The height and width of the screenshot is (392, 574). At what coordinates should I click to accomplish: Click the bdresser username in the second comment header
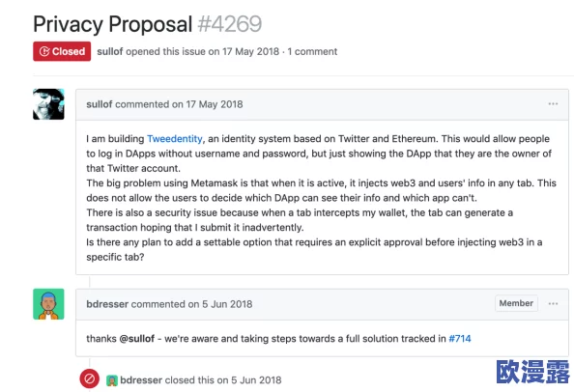pyautogui.click(x=107, y=304)
